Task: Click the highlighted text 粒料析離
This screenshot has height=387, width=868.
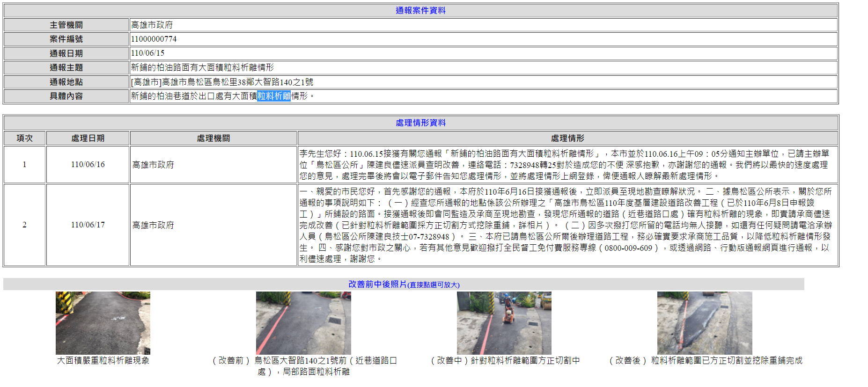Action: tap(274, 96)
